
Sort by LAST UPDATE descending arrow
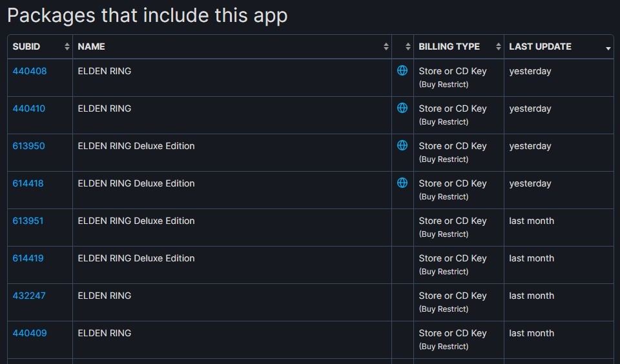[x=608, y=48]
